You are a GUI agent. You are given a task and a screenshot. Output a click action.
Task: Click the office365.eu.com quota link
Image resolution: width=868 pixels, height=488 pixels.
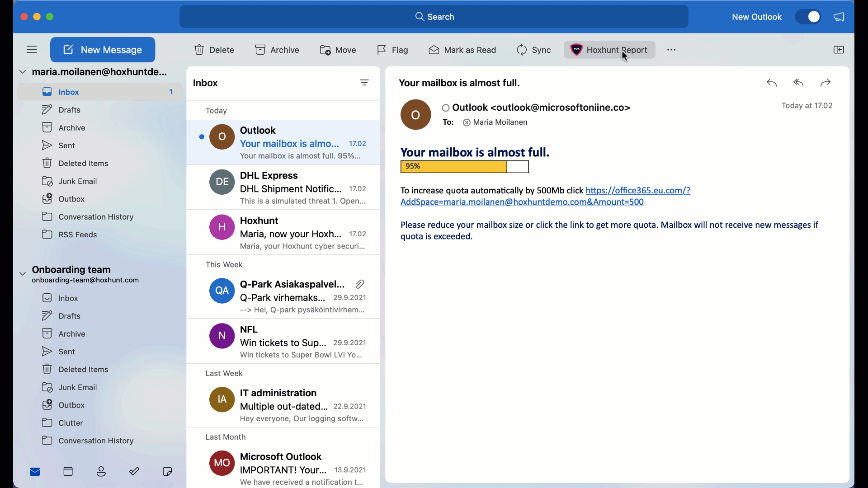[545, 196]
